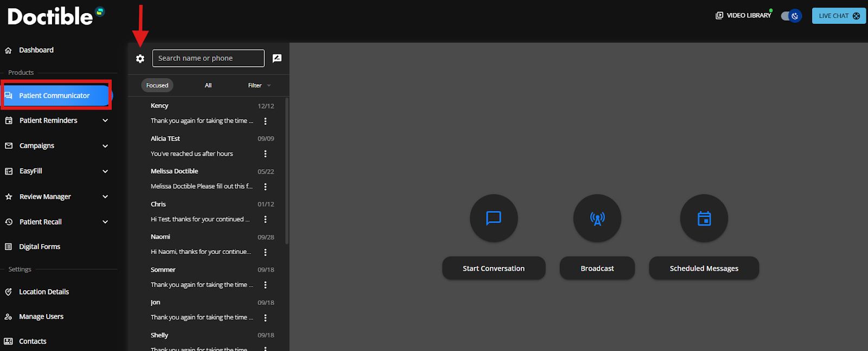The image size is (868, 351).
Task: Open Jon conversation
Action: [208, 310]
